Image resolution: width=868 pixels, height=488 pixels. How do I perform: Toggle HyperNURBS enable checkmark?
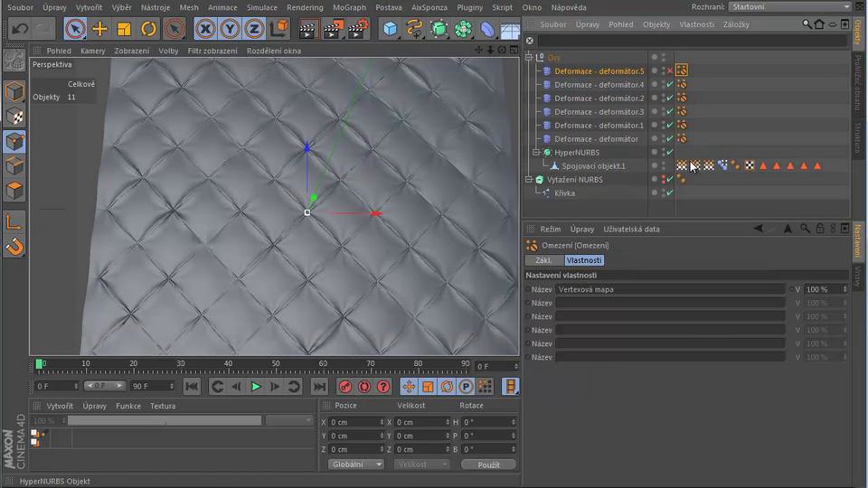[670, 152]
